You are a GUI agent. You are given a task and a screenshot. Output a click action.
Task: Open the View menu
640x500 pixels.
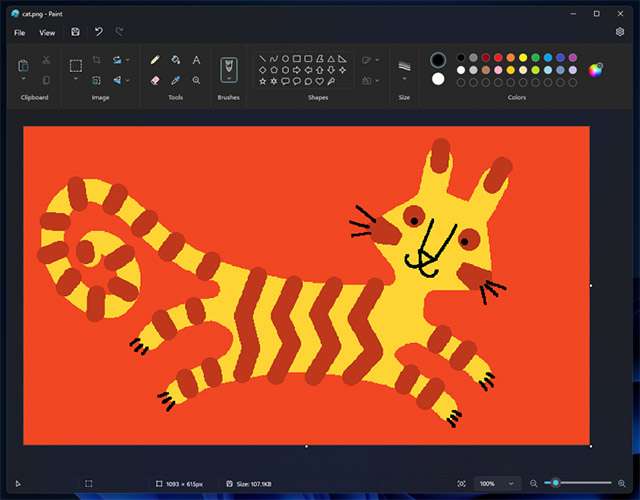tap(47, 32)
